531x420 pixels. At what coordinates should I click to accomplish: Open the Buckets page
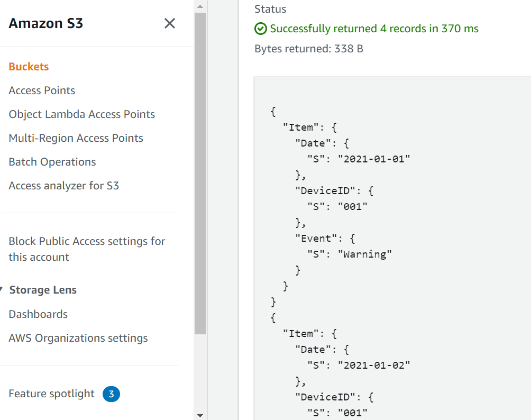(29, 67)
